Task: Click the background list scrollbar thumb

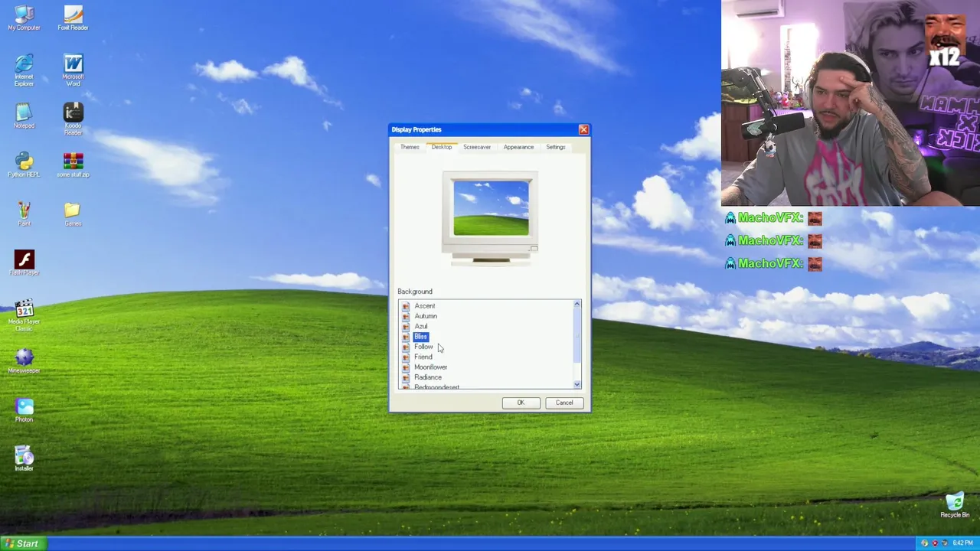Action: [x=577, y=337]
